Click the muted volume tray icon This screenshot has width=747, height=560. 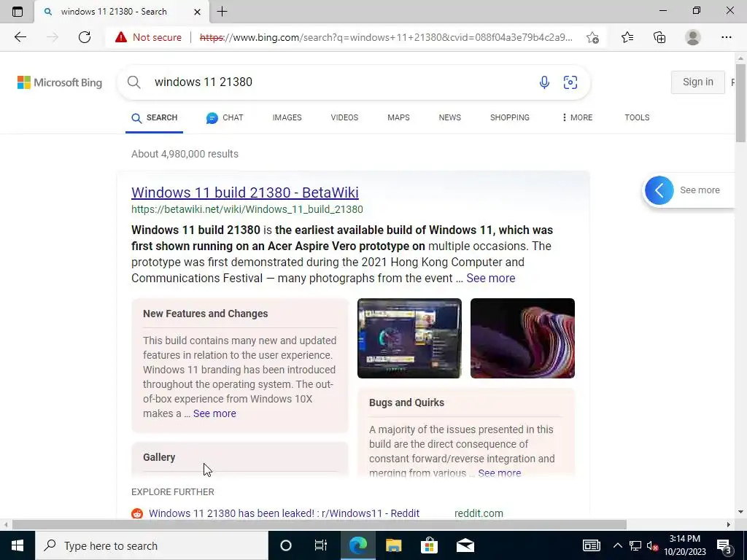(x=652, y=545)
